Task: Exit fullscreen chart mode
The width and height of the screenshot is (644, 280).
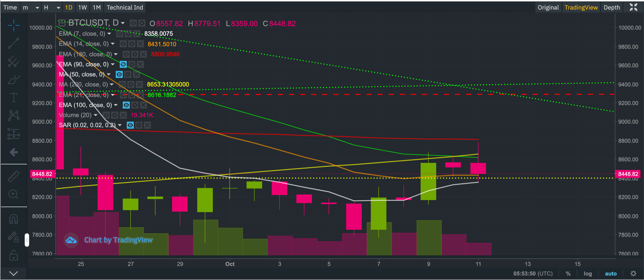Action: pyautogui.click(x=634, y=7)
